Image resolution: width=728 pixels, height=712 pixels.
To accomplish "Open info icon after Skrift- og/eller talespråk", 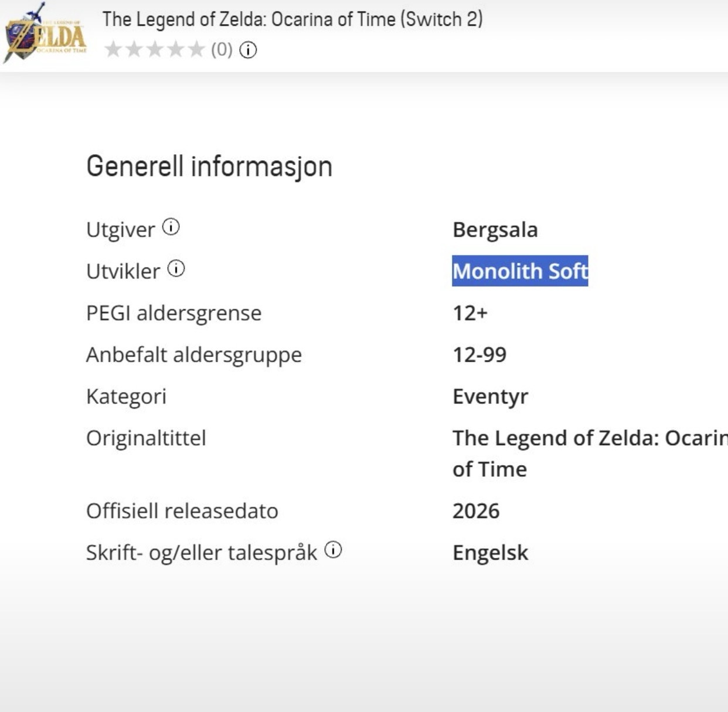I will click(x=333, y=550).
